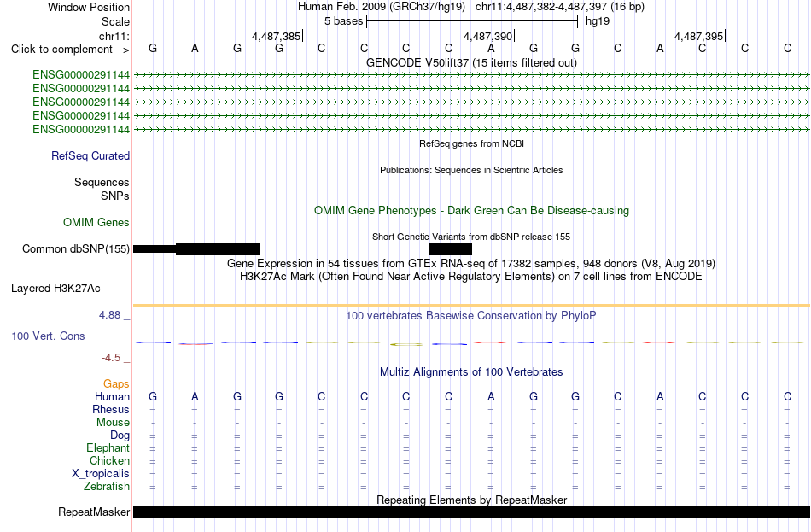Click 'H3K27Ac Mark' ENCODE track title

click(471, 277)
